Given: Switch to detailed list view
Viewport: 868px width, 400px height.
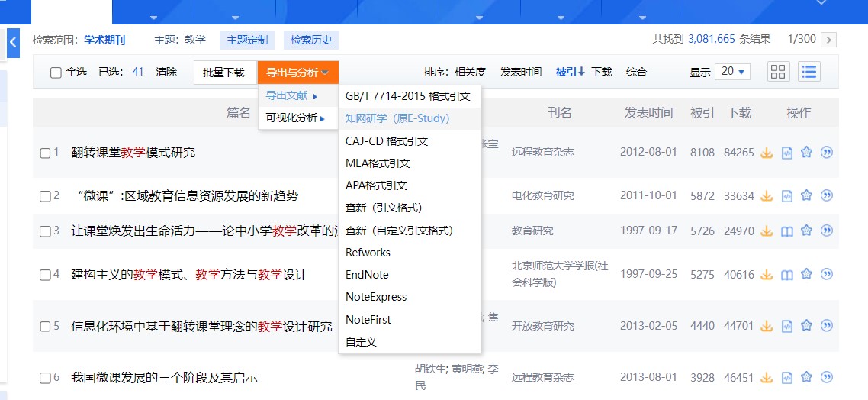Looking at the screenshot, I should [x=809, y=72].
